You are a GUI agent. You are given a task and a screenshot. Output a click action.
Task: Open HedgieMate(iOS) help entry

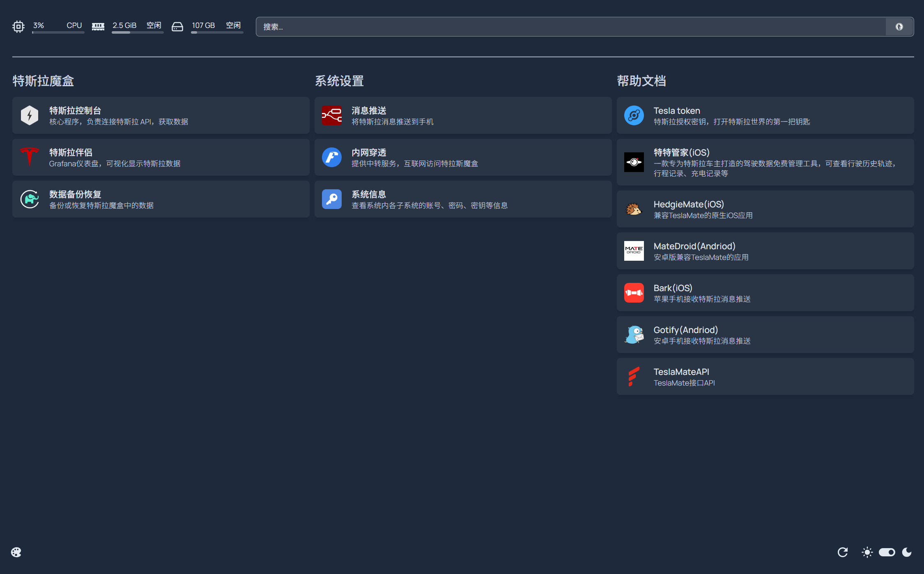coord(765,209)
